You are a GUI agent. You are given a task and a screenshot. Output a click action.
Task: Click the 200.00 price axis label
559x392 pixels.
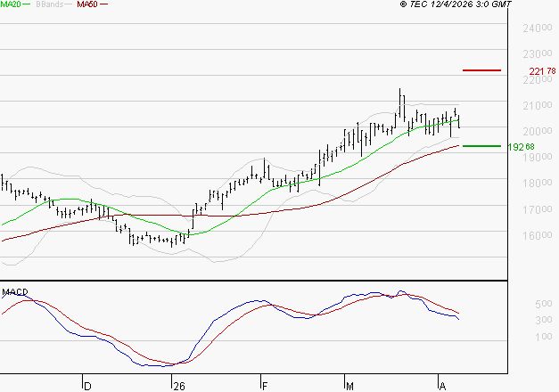tap(538, 132)
